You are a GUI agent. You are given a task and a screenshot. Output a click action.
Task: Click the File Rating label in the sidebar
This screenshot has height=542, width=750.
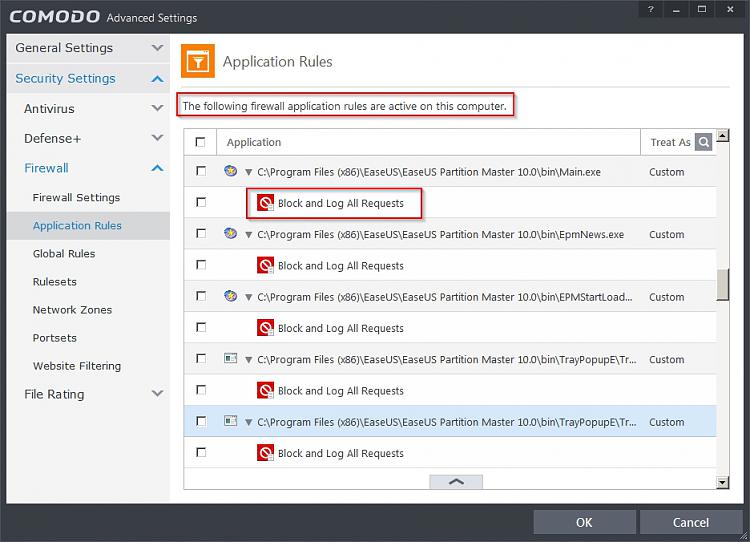pyautogui.click(x=54, y=394)
